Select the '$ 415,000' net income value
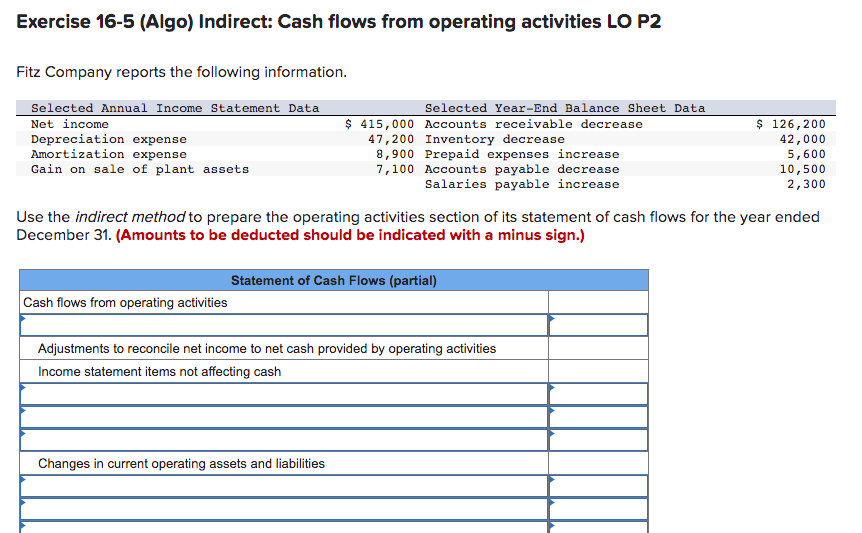Viewport: 862px width, 533px height. coord(379,124)
